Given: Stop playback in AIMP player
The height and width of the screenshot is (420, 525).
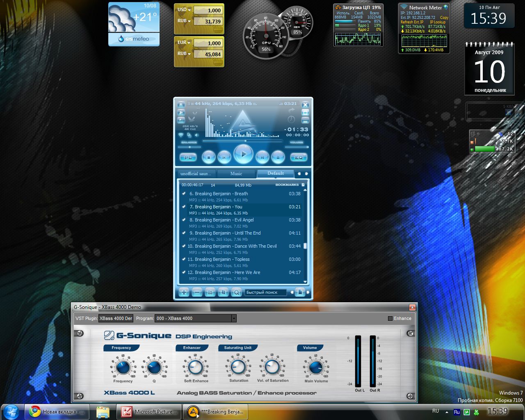Looking at the screenshot, I should click(x=208, y=156).
